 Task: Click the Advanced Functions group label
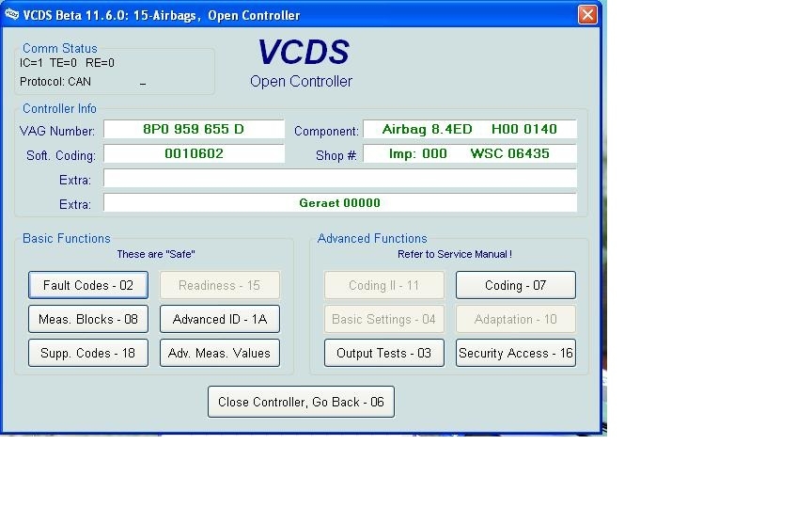point(372,238)
